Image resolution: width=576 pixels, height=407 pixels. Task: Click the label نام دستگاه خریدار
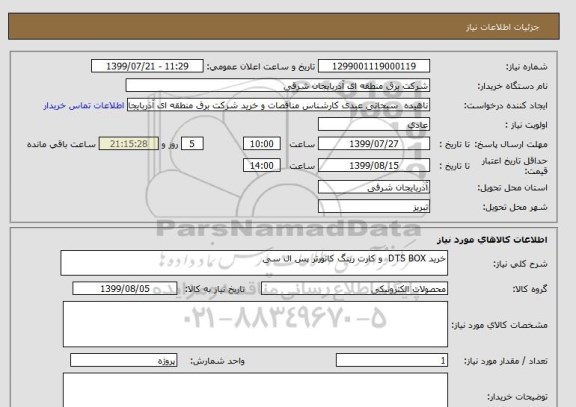point(512,86)
